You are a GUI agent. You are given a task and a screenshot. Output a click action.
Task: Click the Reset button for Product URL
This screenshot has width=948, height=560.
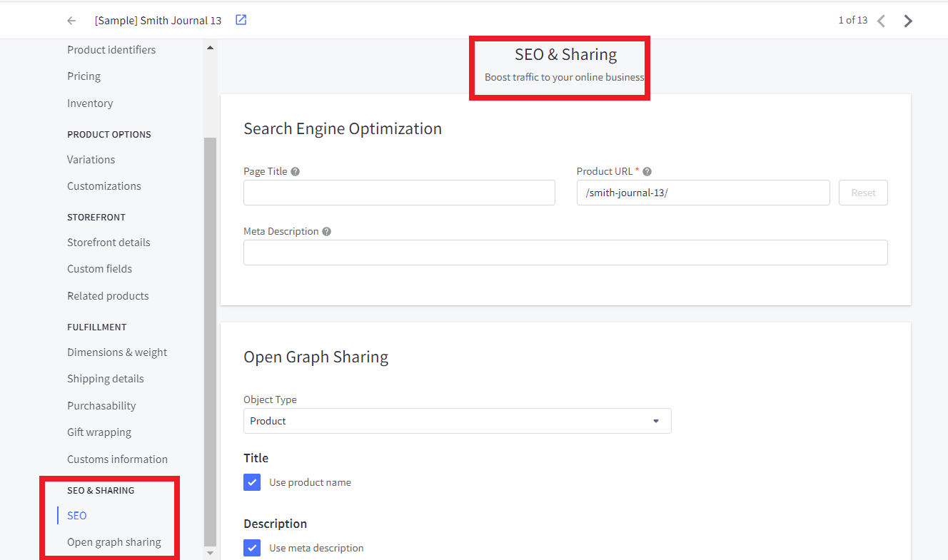click(x=863, y=193)
